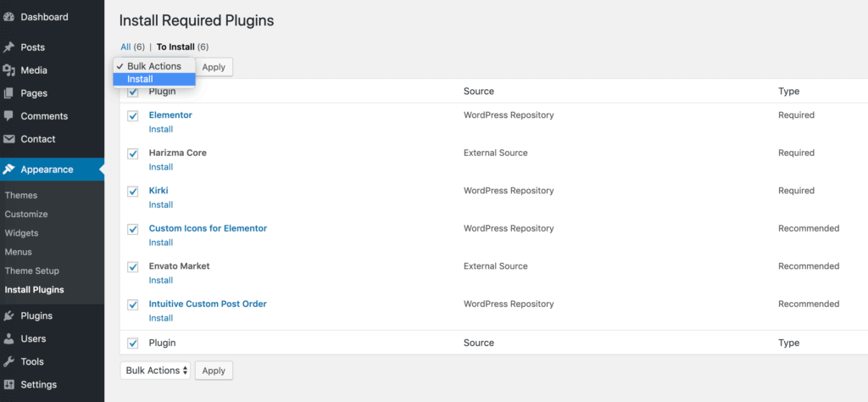Switch to the All plugins filter
Image resolution: width=868 pixels, height=402 pixels.
pyautogui.click(x=125, y=47)
